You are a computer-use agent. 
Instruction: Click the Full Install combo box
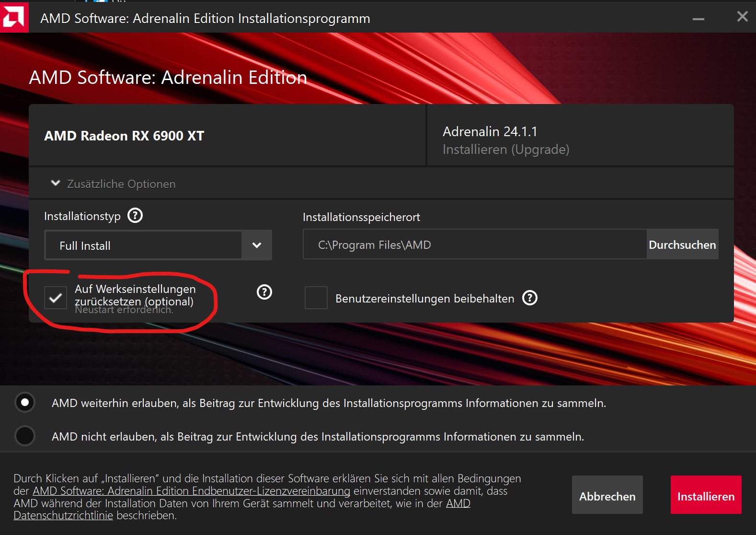coord(158,245)
